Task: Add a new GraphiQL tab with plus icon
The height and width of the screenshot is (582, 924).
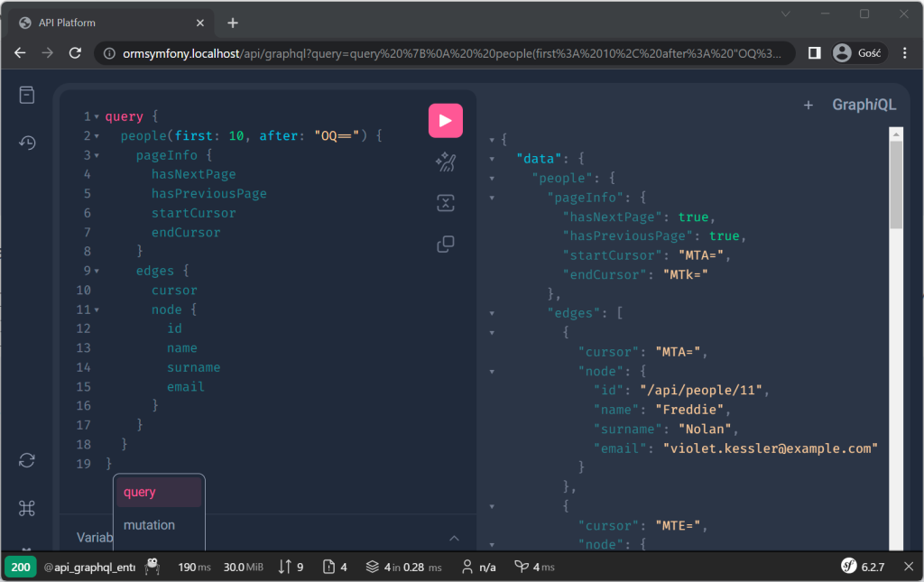Action: tap(808, 105)
